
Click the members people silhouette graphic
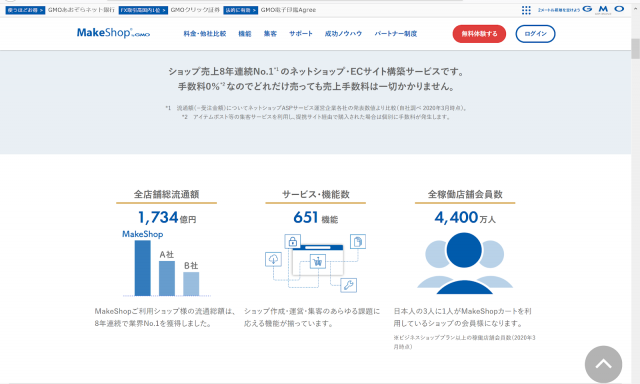464,263
